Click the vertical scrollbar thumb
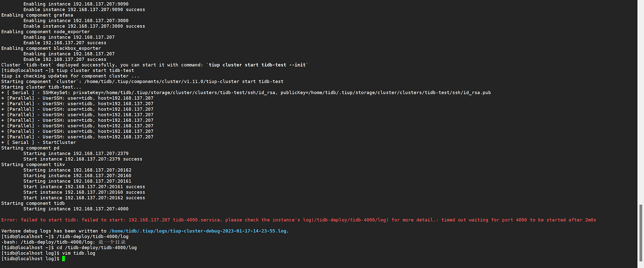Image resolution: width=644 pixels, height=268 pixels. 641,232
